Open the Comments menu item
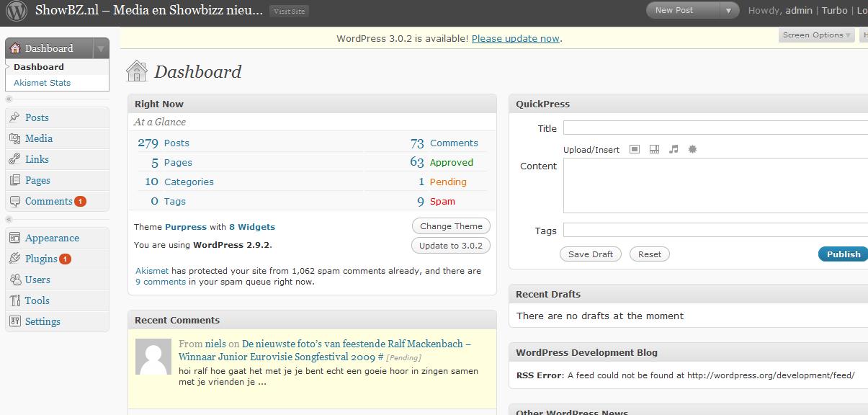The image size is (868, 415). click(48, 201)
